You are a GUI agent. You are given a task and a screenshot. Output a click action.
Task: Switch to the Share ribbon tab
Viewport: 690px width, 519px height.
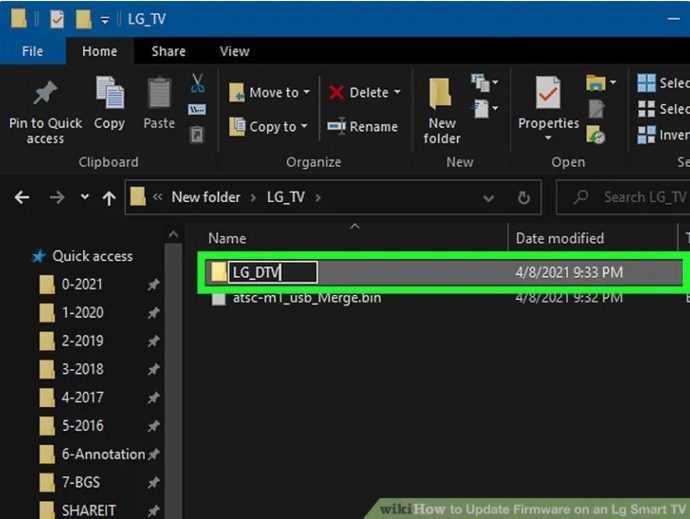coord(169,51)
